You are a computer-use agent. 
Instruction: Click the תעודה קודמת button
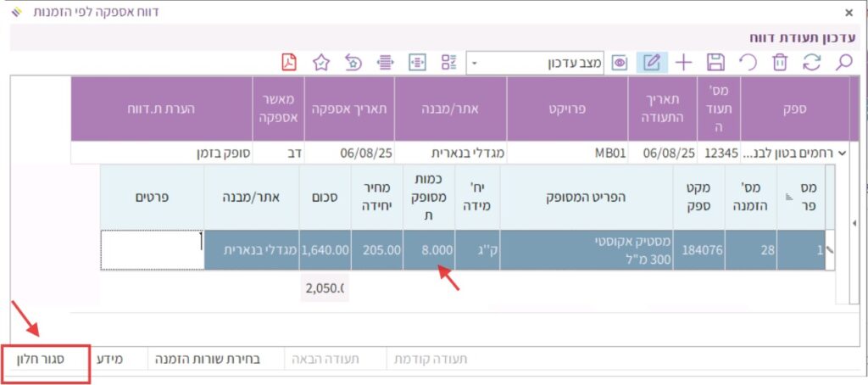click(430, 360)
